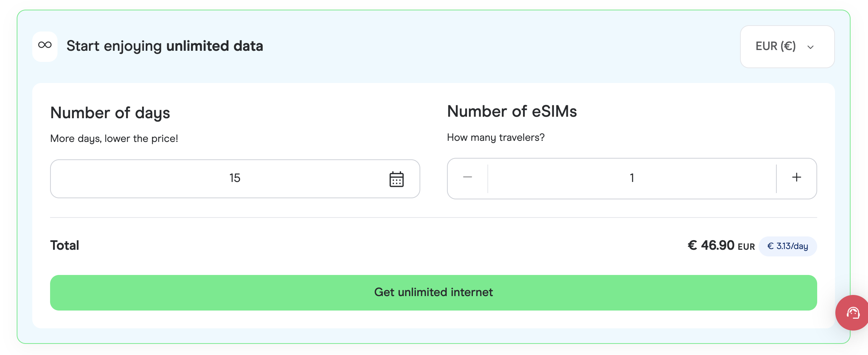Click the eSIM count field showing 1
The image size is (868, 355).
(632, 178)
